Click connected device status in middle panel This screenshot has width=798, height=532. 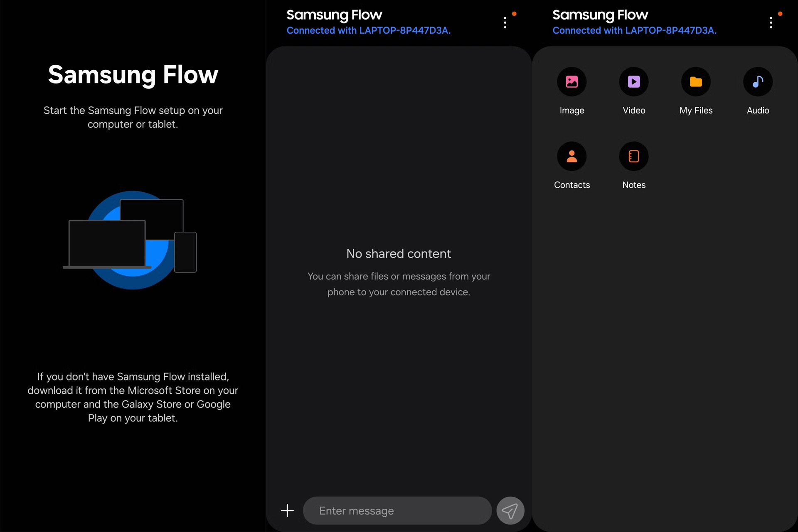(x=369, y=30)
